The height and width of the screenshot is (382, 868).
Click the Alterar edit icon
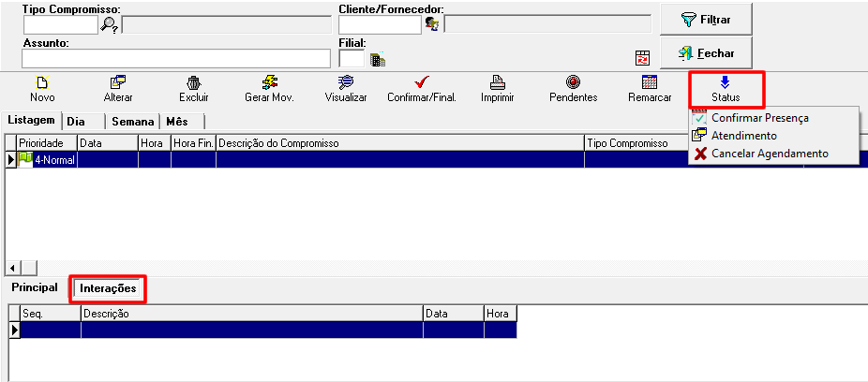(118, 82)
